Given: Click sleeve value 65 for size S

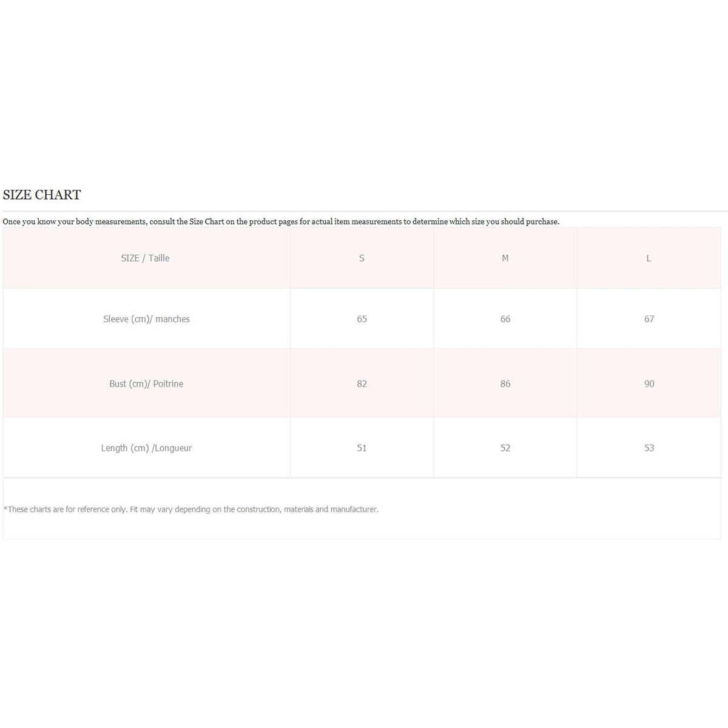Looking at the screenshot, I should [362, 319].
